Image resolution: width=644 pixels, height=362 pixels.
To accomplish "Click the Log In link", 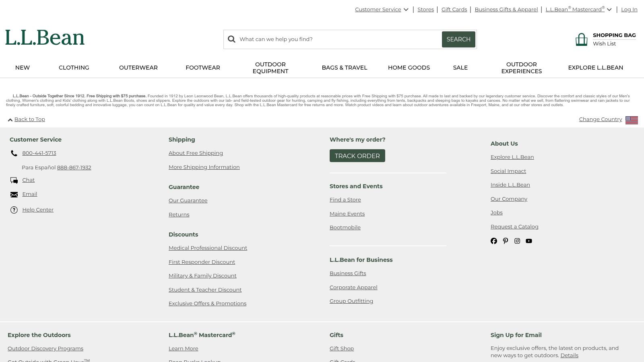I will pos(629,10).
